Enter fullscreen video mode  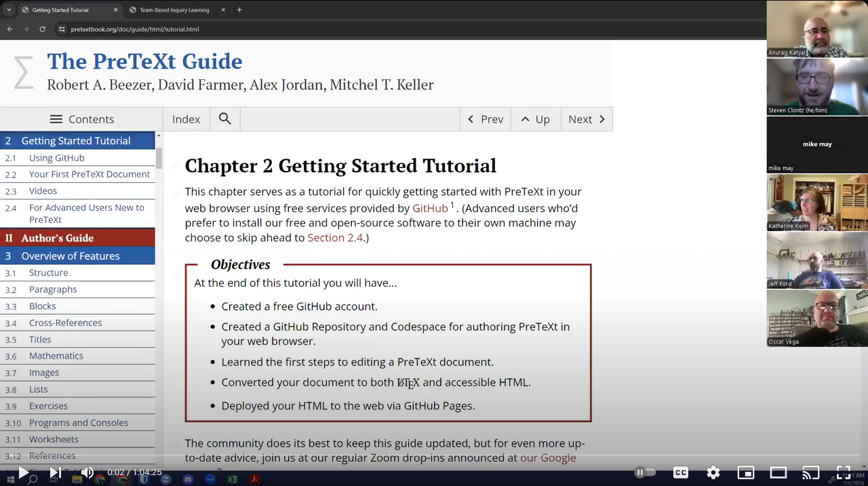coord(843,472)
